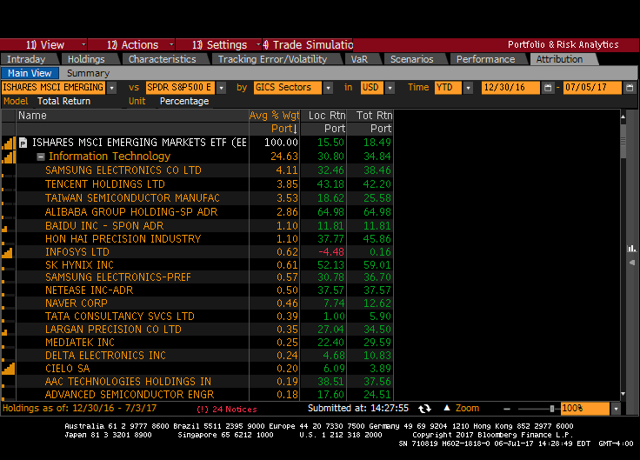The width and height of the screenshot is (640, 460).
Task: Open the Tracking Error/Volatility tab
Action: pyautogui.click(x=272, y=59)
